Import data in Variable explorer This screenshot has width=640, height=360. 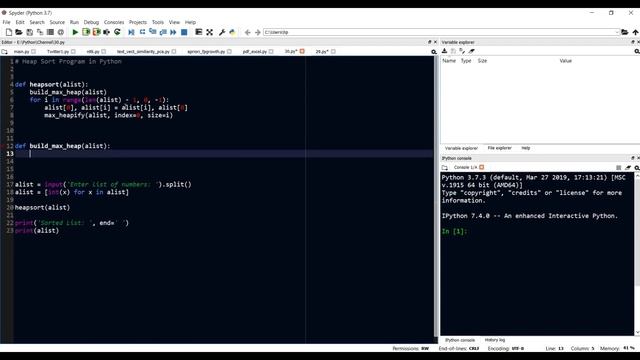tap(444, 51)
